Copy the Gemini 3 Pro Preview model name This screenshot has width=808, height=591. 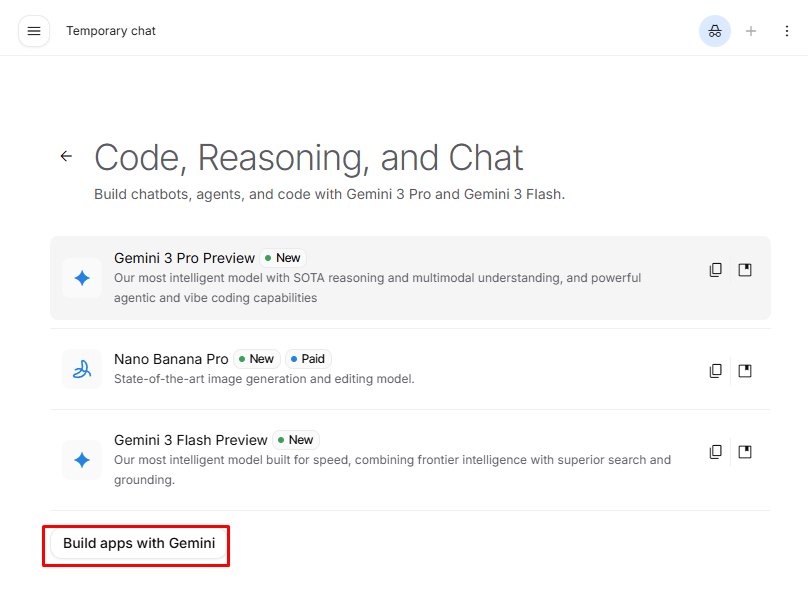coord(716,270)
